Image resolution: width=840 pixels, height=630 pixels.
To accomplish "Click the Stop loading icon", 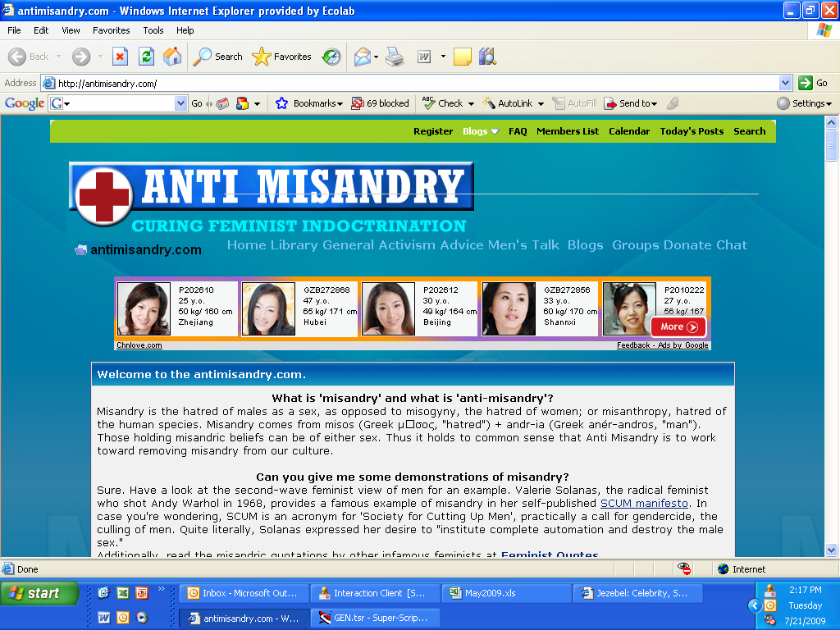I will pos(120,57).
